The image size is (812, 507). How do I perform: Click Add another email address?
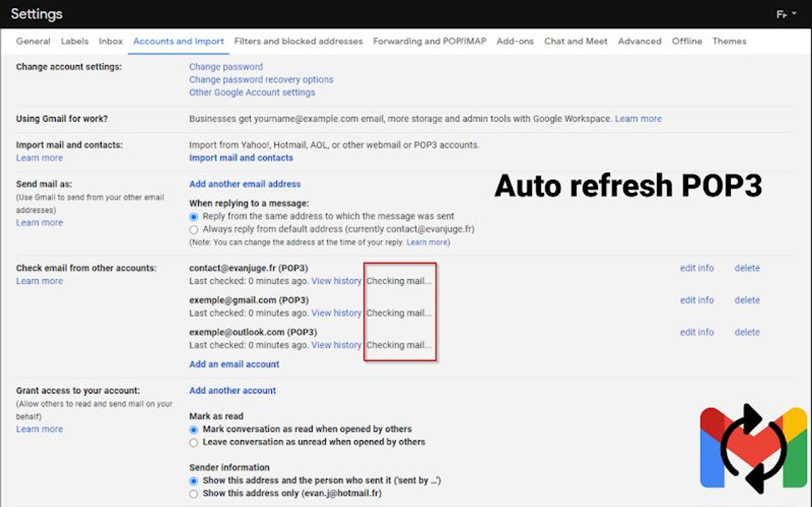[x=245, y=184]
